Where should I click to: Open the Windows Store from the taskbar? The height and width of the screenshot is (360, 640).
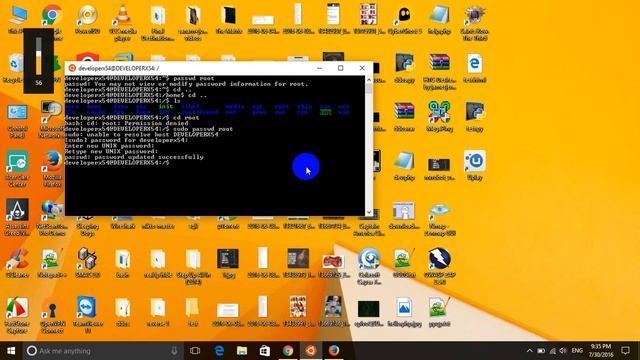(265, 351)
